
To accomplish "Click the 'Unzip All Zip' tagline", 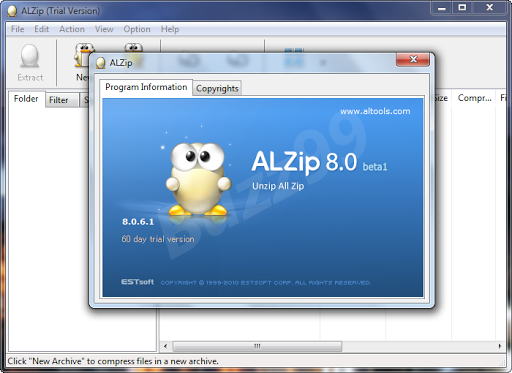I will pos(278,186).
